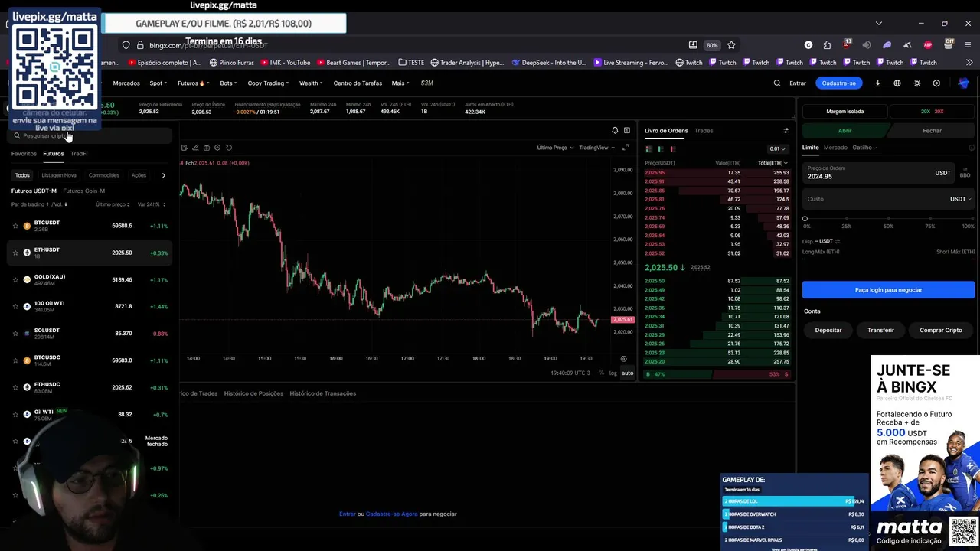The width and height of the screenshot is (980, 551).
Task: Favorite ETHUSDC with its star
Action: (x=15, y=387)
